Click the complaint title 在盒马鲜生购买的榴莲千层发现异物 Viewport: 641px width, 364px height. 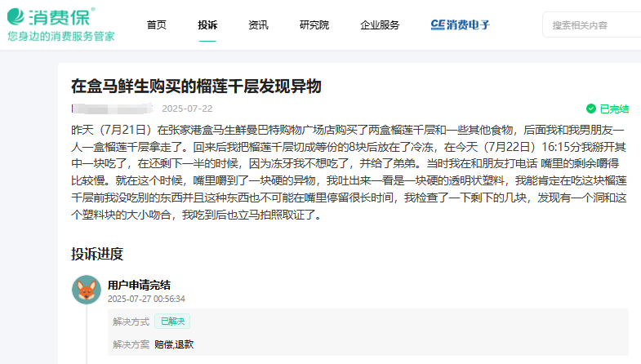click(x=196, y=87)
